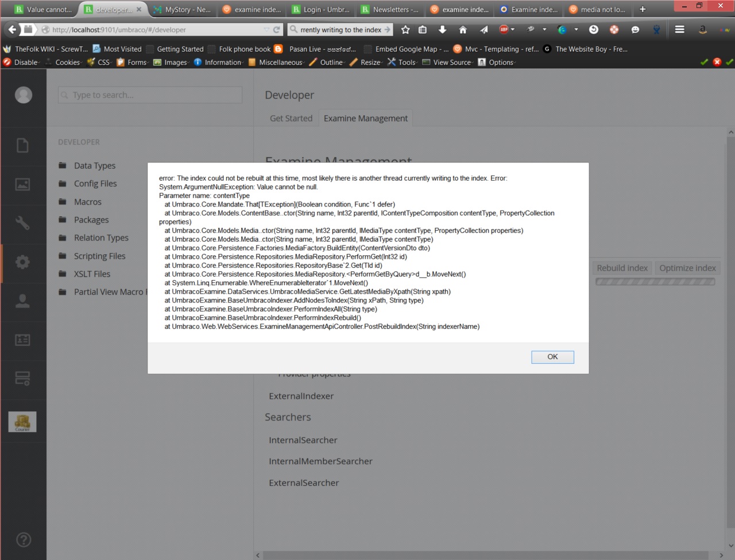Viewport: 735px width, 560px height.
Task: Open the Forms section sidebar icon
Action: pos(22,379)
